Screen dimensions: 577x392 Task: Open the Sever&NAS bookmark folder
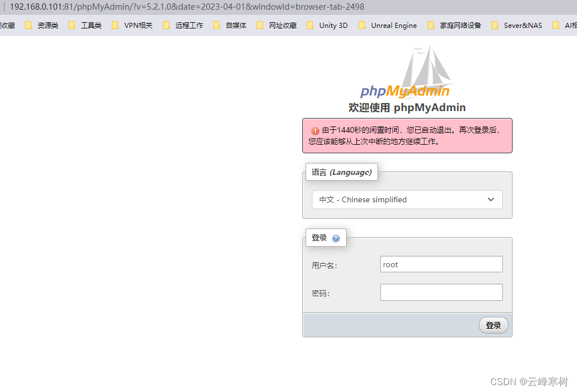(517, 26)
